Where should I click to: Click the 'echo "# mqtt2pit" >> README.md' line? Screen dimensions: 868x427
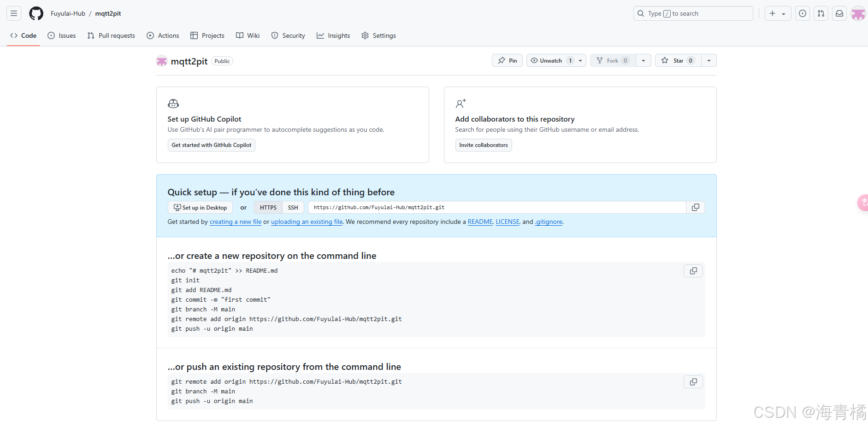224,270
